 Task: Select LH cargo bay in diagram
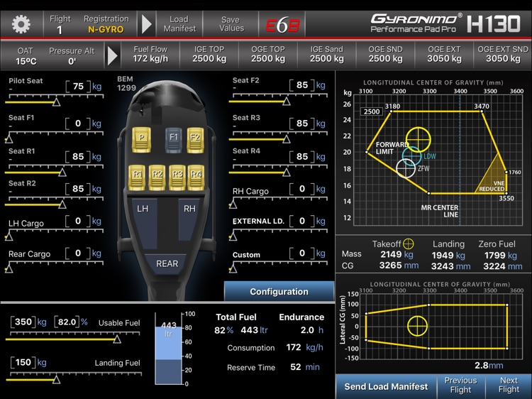(144, 224)
